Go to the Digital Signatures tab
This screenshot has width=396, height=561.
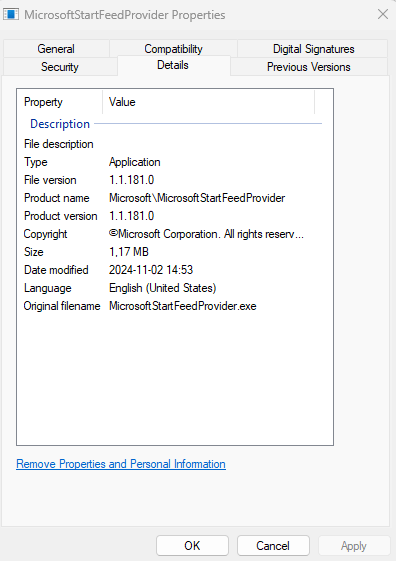pyautogui.click(x=313, y=49)
